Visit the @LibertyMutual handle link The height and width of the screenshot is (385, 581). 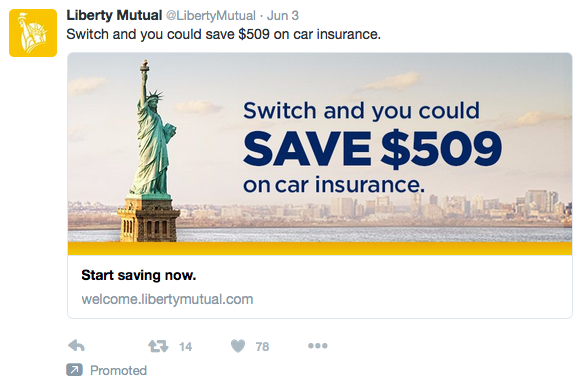point(211,16)
